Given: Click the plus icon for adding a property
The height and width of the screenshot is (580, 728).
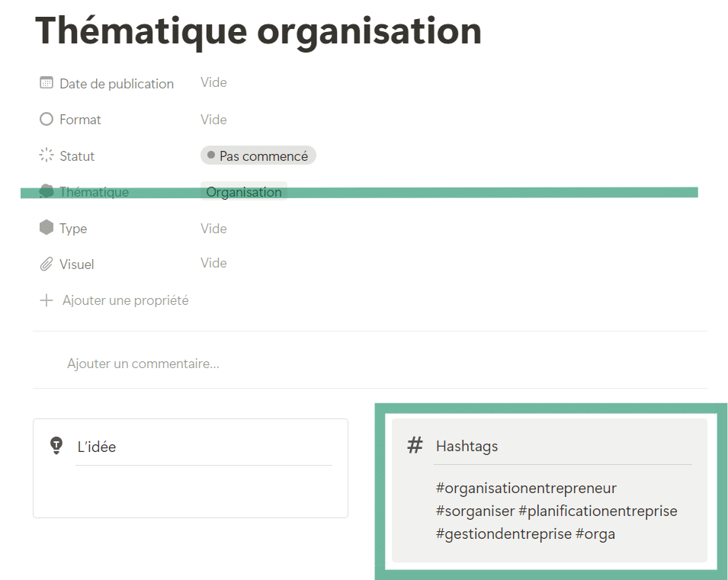Looking at the screenshot, I should [47, 300].
